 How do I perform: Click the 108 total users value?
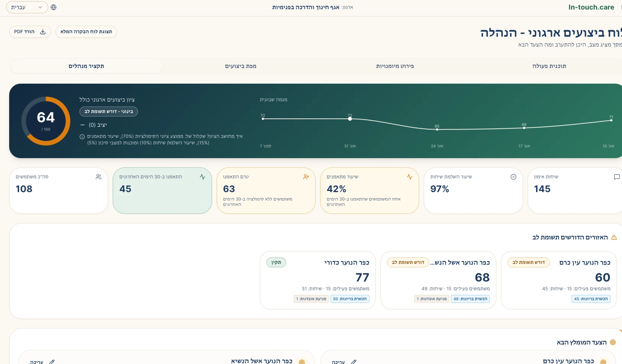pyautogui.click(x=24, y=189)
